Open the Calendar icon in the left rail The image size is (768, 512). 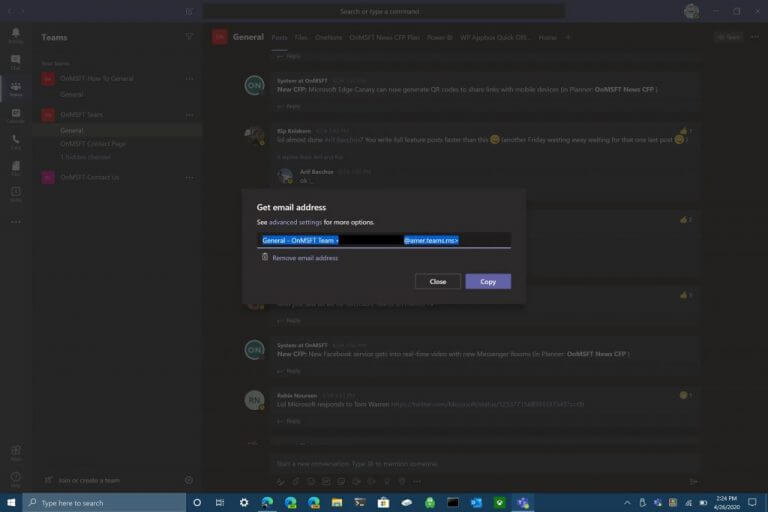(x=16, y=115)
